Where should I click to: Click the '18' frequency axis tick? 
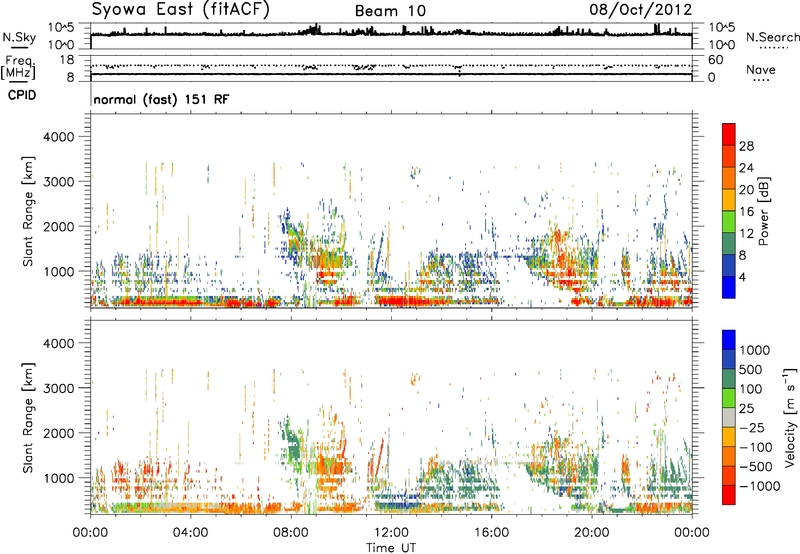67,60
